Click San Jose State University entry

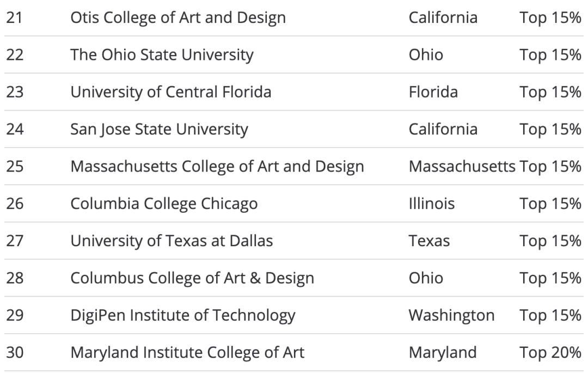[x=160, y=130]
